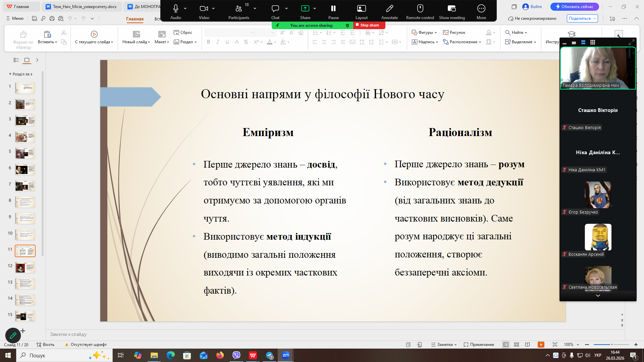Open the Меню menu
644x362 pixels.
(x=15, y=18)
